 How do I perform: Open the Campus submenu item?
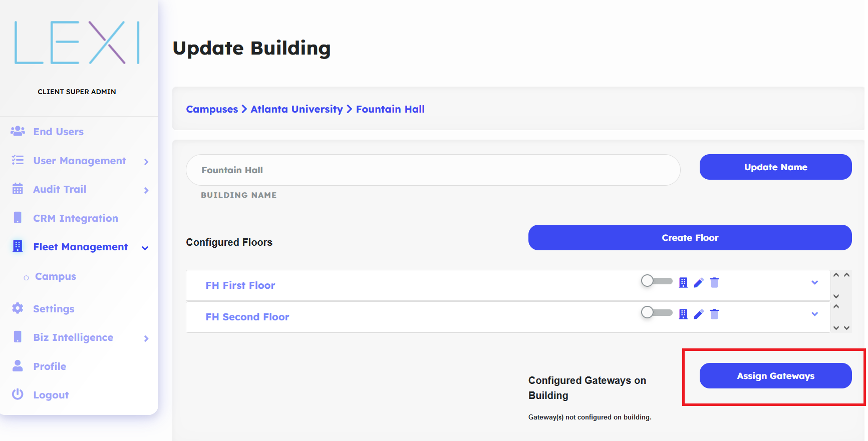[56, 276]
